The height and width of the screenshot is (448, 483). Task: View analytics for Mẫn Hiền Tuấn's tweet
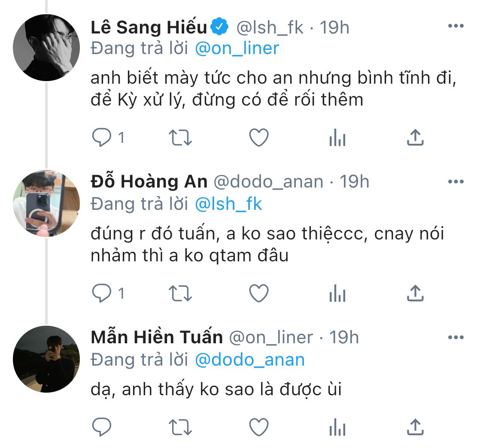(337, 427)
